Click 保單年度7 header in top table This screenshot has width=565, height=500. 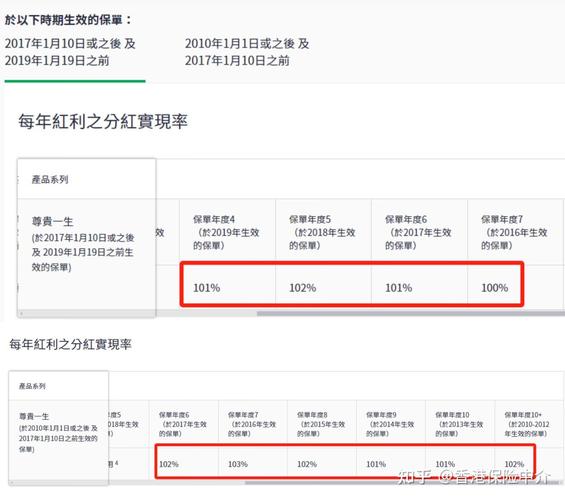(514, 232)
